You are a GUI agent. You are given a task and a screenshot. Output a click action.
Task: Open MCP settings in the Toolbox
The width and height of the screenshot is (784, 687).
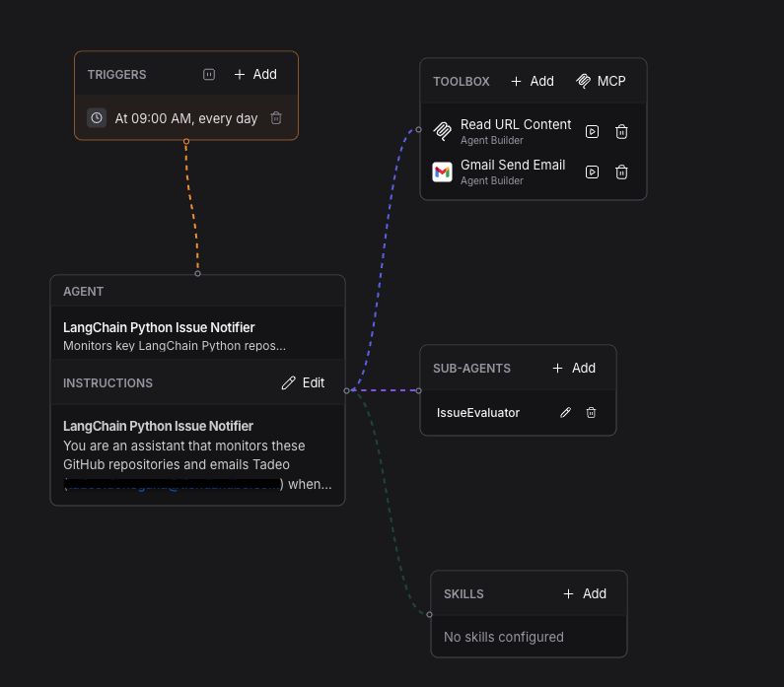[x=601, y=81]
